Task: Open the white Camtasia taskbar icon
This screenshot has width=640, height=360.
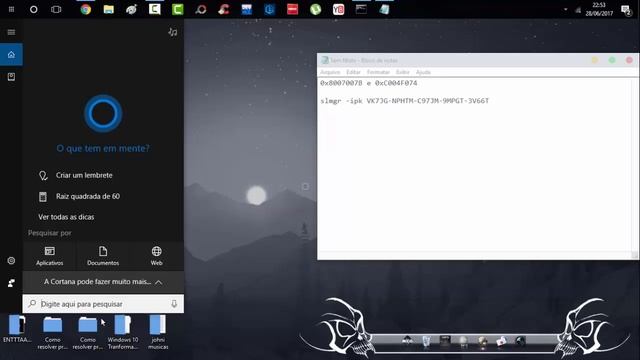Action: tap(155, 9)
